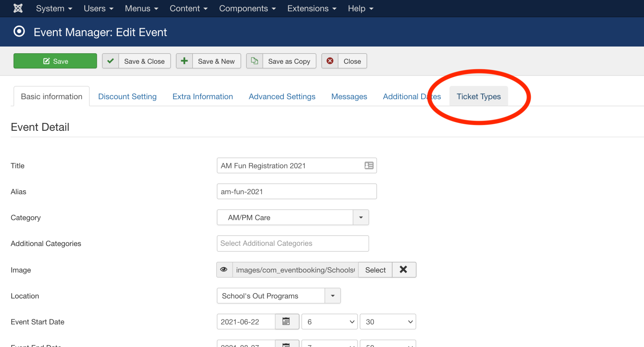This screenshot has width=644, height=347.
Task: Open the Components menu
Action: click(x=247, y=8)
